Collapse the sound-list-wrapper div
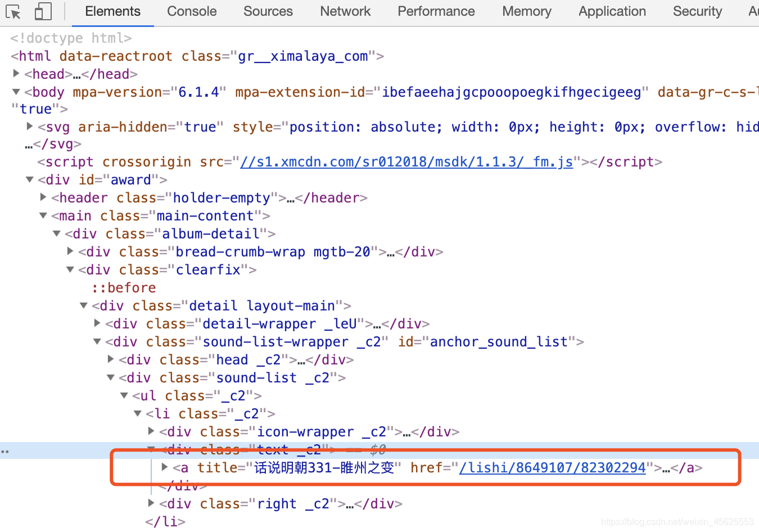759x532 pixels. (97, 341)
